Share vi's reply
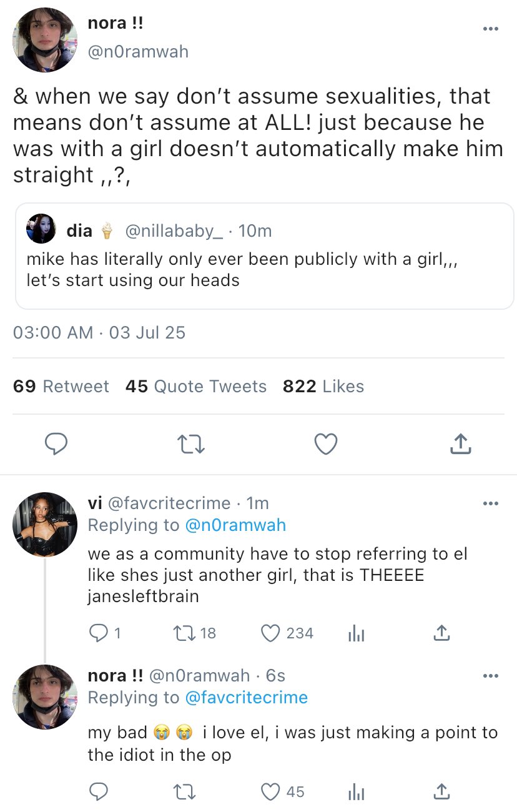Screen dimensions: 517x812 [441, 633]
